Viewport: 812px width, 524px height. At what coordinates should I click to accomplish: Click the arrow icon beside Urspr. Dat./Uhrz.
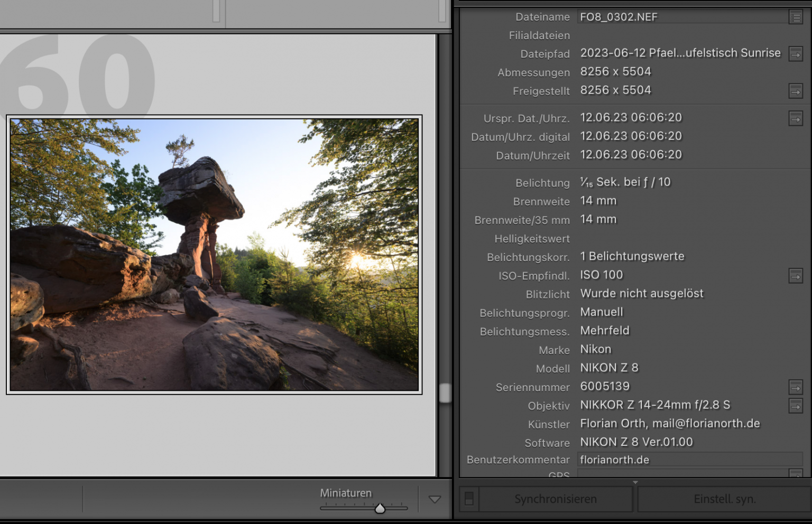[x=796, y=118]
